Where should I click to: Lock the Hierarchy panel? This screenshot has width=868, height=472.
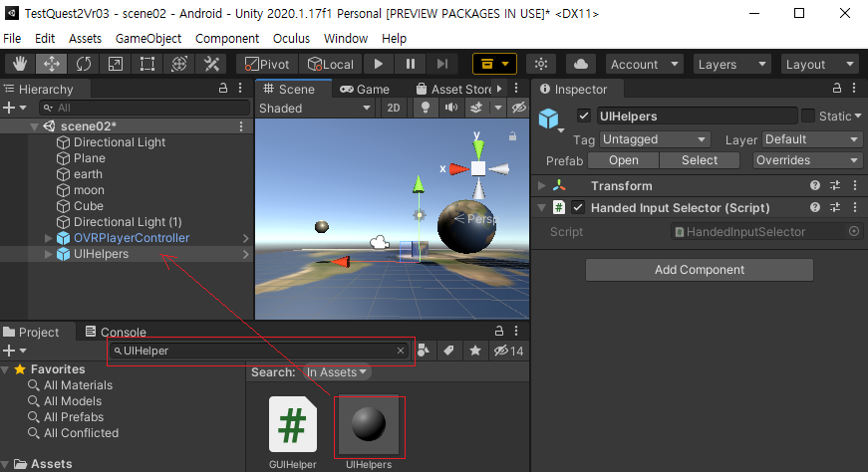[223, 88]
